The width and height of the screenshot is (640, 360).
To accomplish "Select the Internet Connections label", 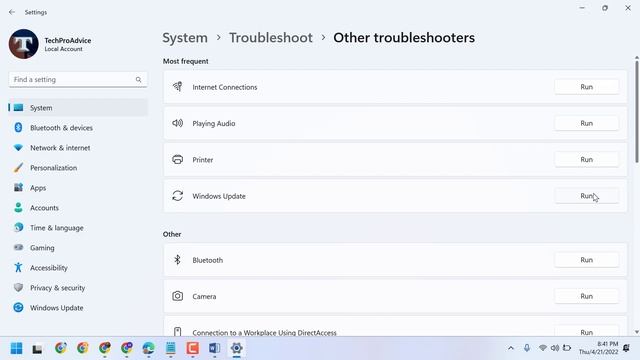I will [x=225, y=87].
